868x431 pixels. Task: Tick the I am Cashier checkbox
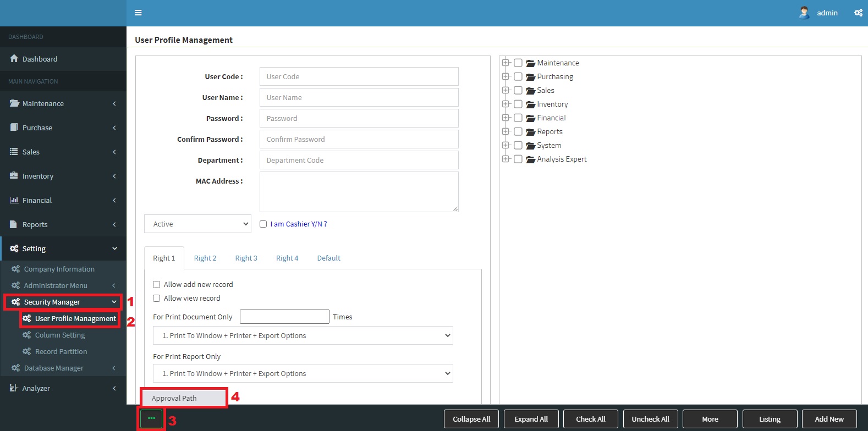[x=263, y=224]
